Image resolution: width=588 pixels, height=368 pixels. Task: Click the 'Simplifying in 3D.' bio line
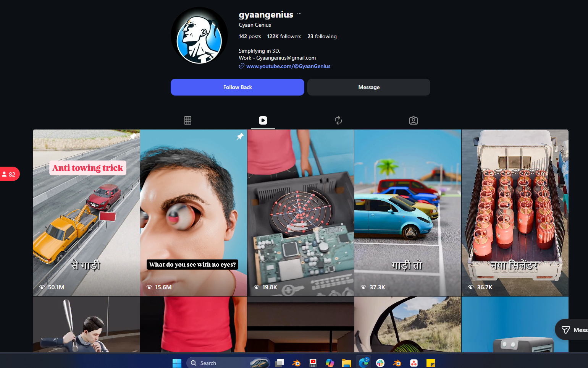pyautogui.click(x=259, y=51)
